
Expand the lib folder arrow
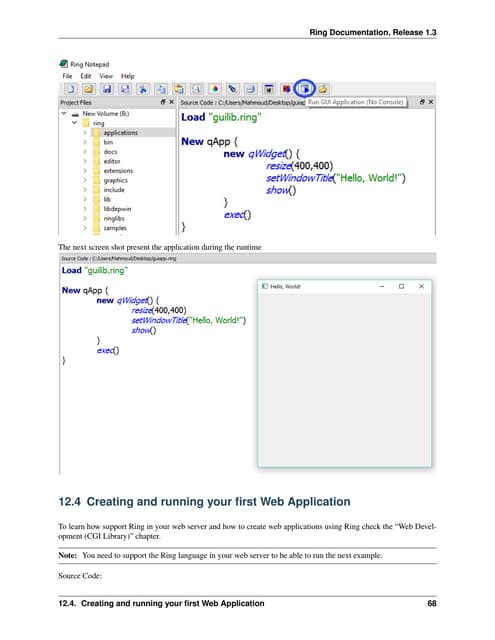pos(85,199)
